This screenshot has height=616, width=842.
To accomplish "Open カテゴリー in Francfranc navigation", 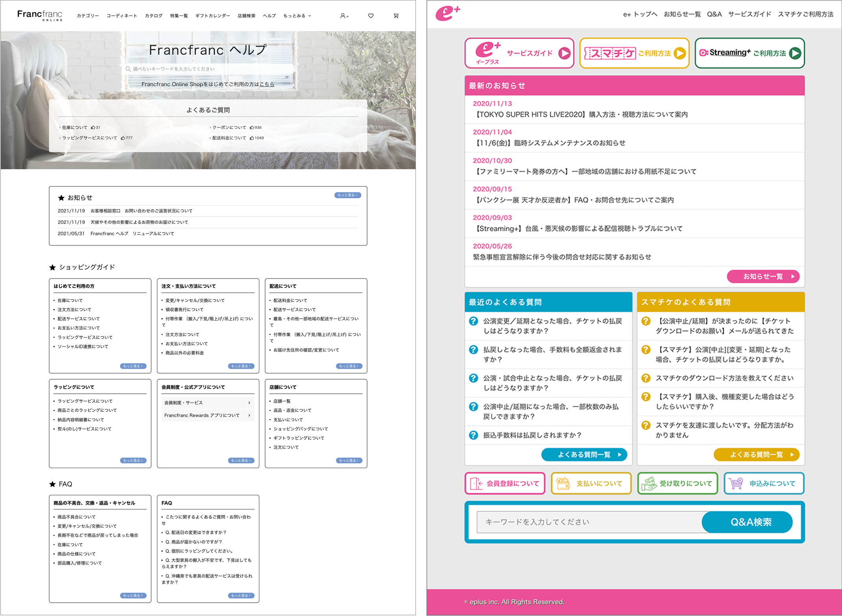I will pyautogui.click(x=88, y=16).
